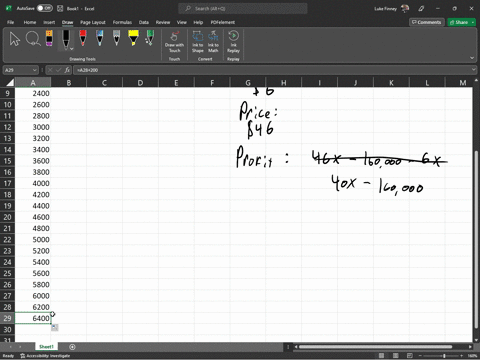Image resolution: width=480 pixels, height=360 pixels.
Task: Select the gray pencil tool
Action: point(116,38)
